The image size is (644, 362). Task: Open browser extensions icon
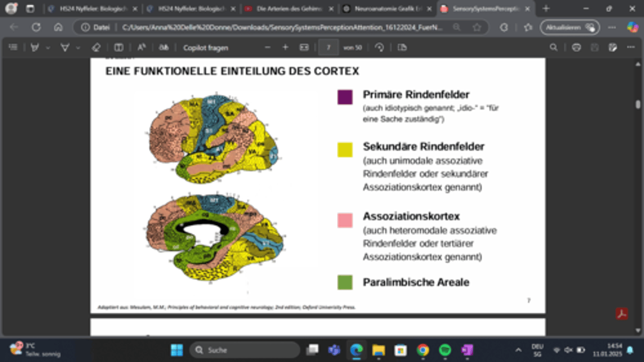coord(504,27)
